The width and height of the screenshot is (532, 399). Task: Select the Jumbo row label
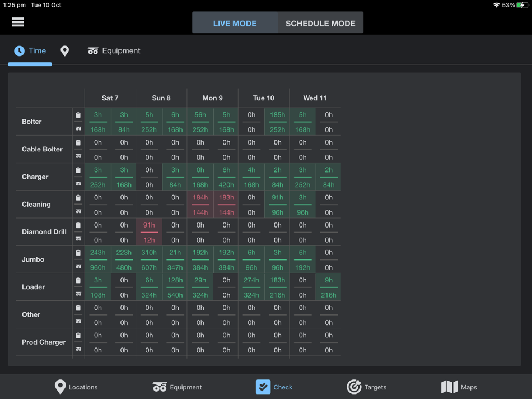coord(33,259)
